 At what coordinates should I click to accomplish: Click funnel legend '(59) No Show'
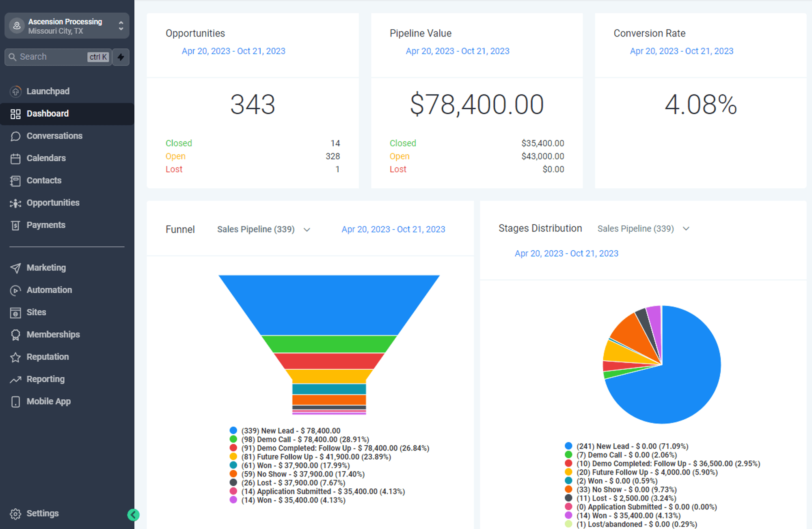(303, 474)
